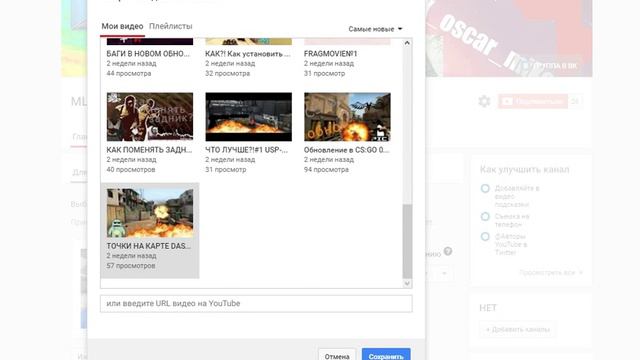Select the БАГИ В НОВОМ ОБНО... video title
Screen dimensions: 640x360
pos(148,53)
